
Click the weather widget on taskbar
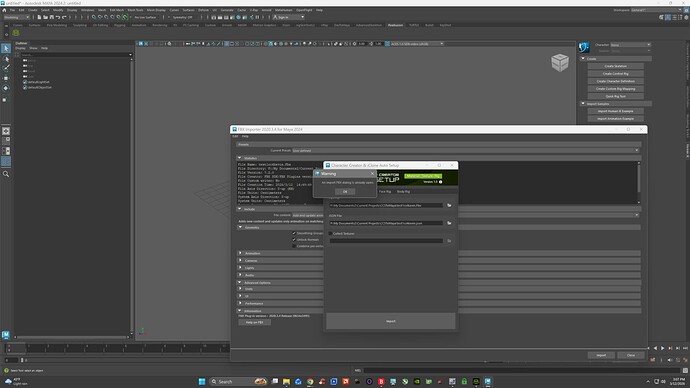tap(15, 381)
